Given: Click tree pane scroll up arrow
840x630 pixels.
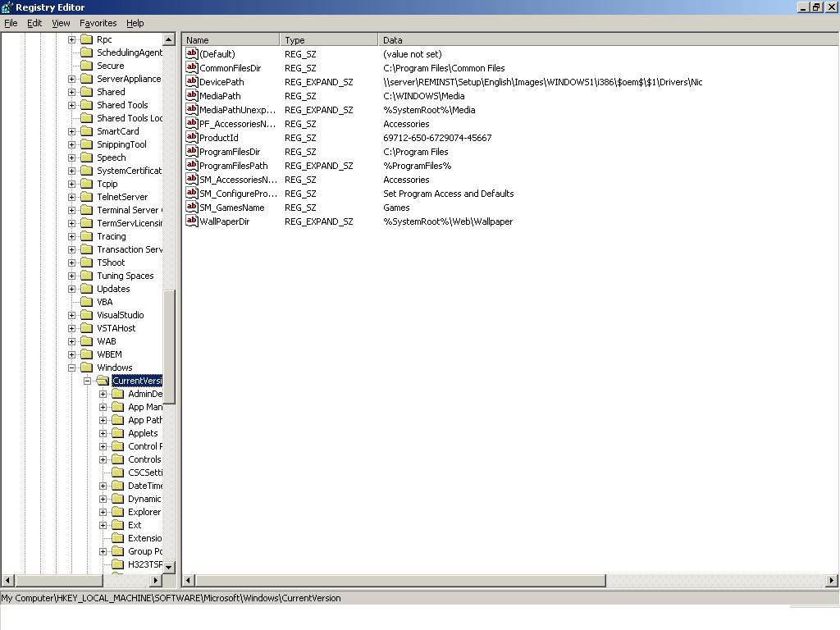Looking at the screenshot, I should coord(169,39).
